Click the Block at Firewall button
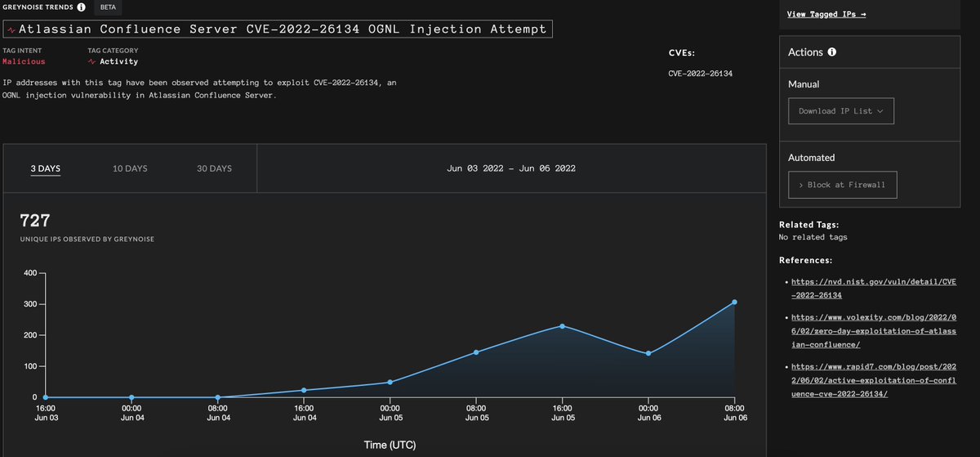980x457 pixels. pos(842,185)
